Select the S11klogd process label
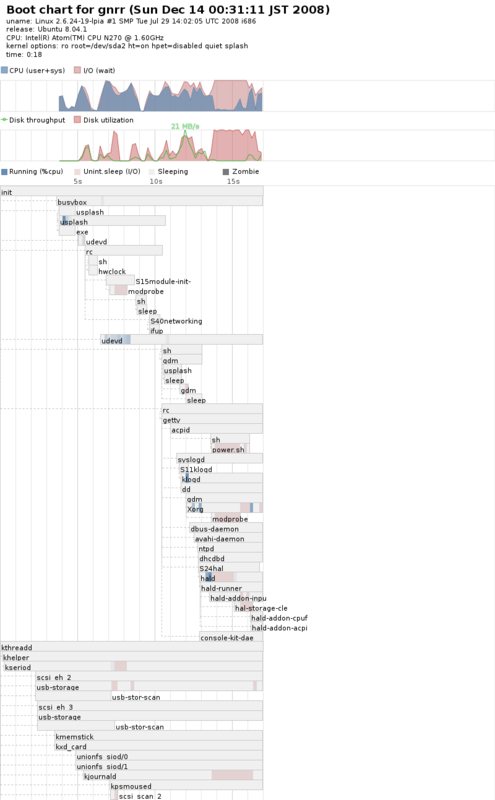 (196, 469)
